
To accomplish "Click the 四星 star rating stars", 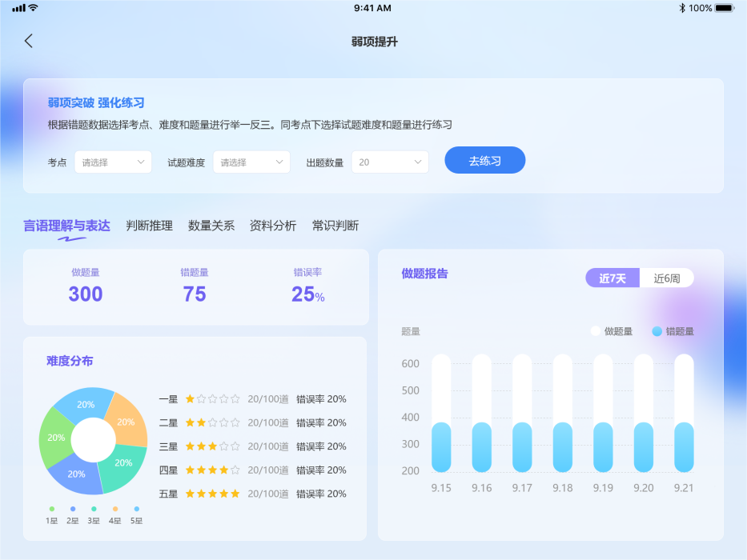I will point(212,470).
